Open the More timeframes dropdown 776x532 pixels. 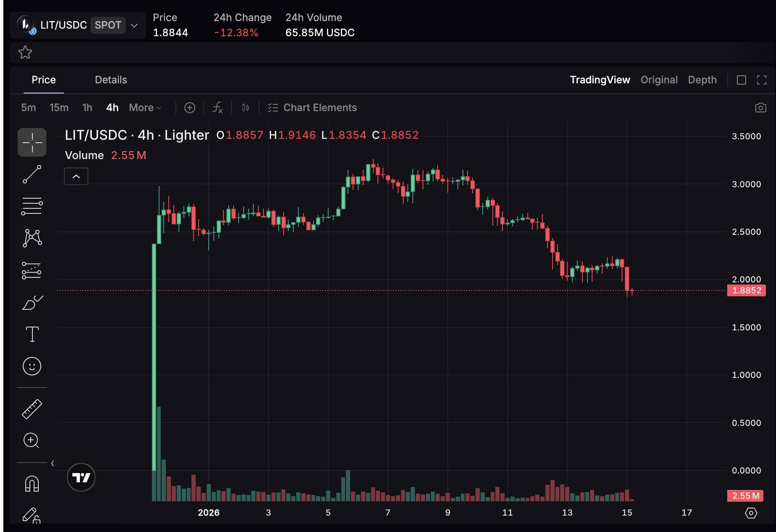tap(144, 108)
